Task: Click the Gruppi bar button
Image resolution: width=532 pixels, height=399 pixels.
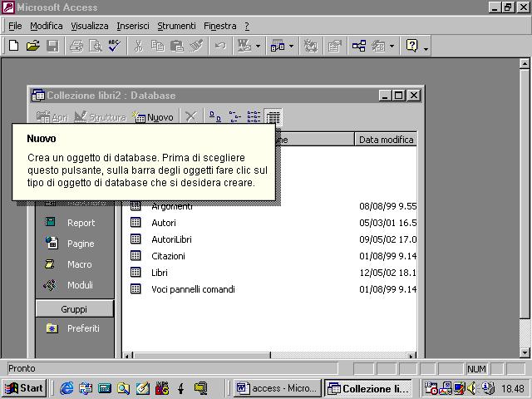Action: click(74, 309)
